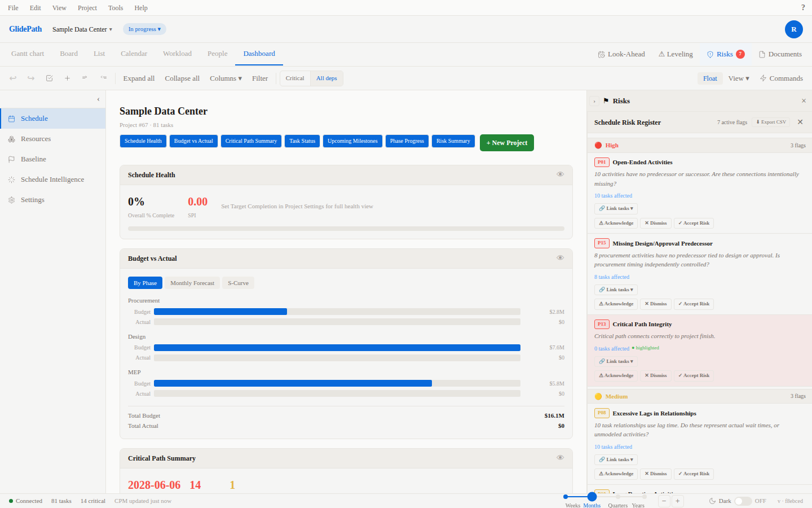Screen dimensions: 812x508
Task: Open Link tasks dropdown for Excessive Lags
Action: click(x=616, y=459)
